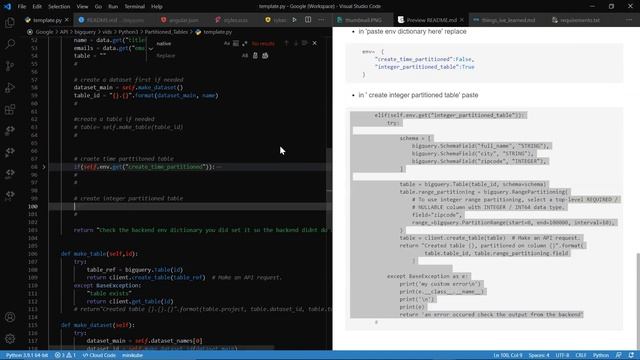
Task: Open the File menu
Action: tap(22, 7)
